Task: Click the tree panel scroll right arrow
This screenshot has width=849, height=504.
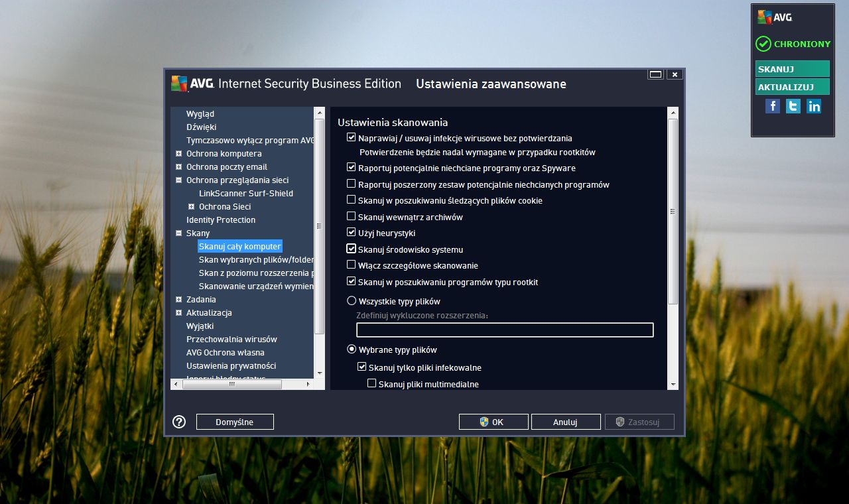Action: click(x=308, y=383)
